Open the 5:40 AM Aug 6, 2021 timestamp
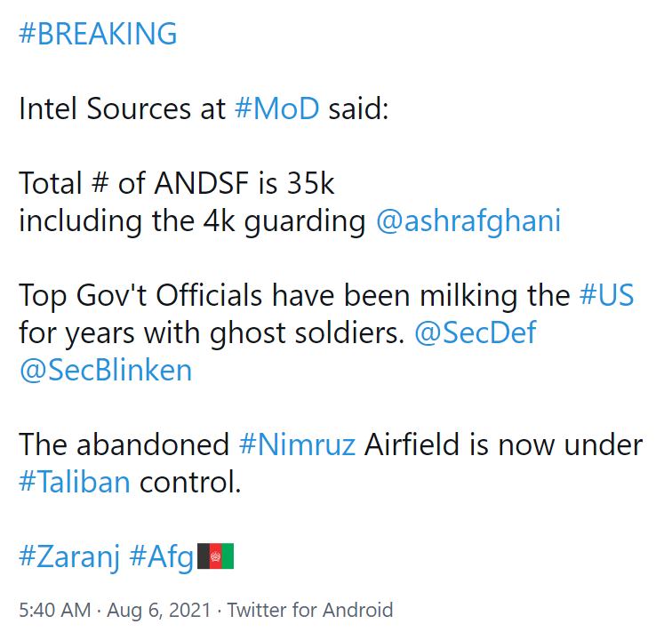 [115, 611]
